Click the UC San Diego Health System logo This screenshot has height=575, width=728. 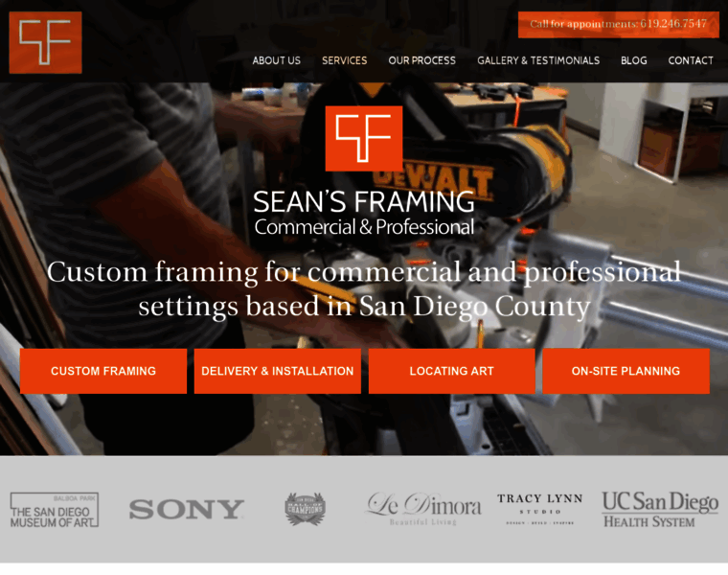click(x=660, y=509)
